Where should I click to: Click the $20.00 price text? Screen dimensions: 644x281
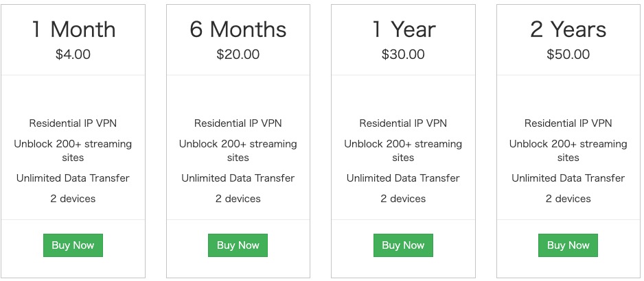(x=238, y=54)
